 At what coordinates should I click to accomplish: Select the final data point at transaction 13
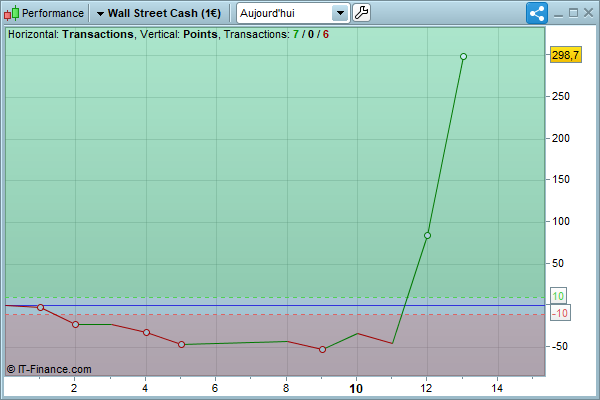click(463, 57)
